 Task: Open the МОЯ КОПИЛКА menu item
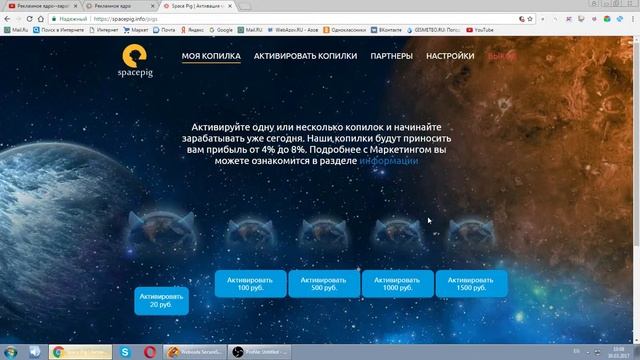pyautogui.click(x=211, y=56)
